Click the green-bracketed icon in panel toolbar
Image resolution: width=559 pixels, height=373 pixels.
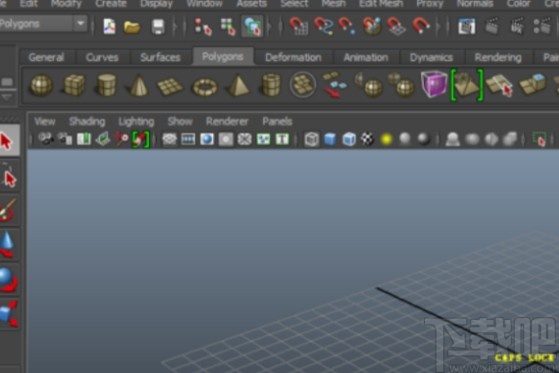coord(140,139)
